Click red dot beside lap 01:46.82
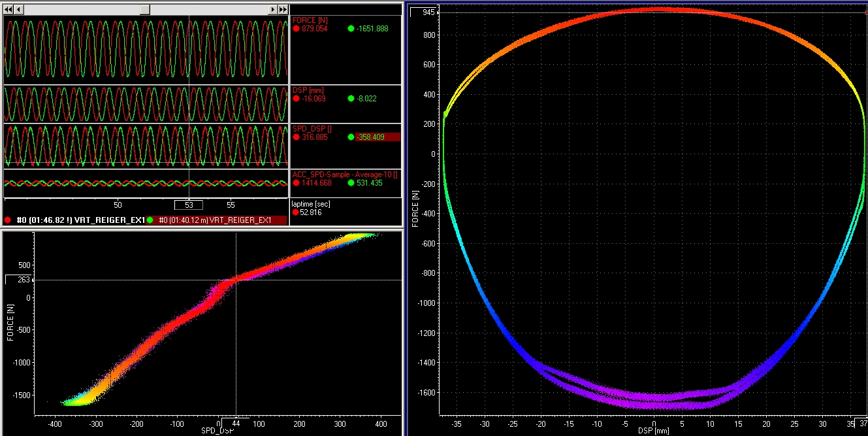Viewport: 868px width, 436px height. pyautogui.click(x=7, y=220)
